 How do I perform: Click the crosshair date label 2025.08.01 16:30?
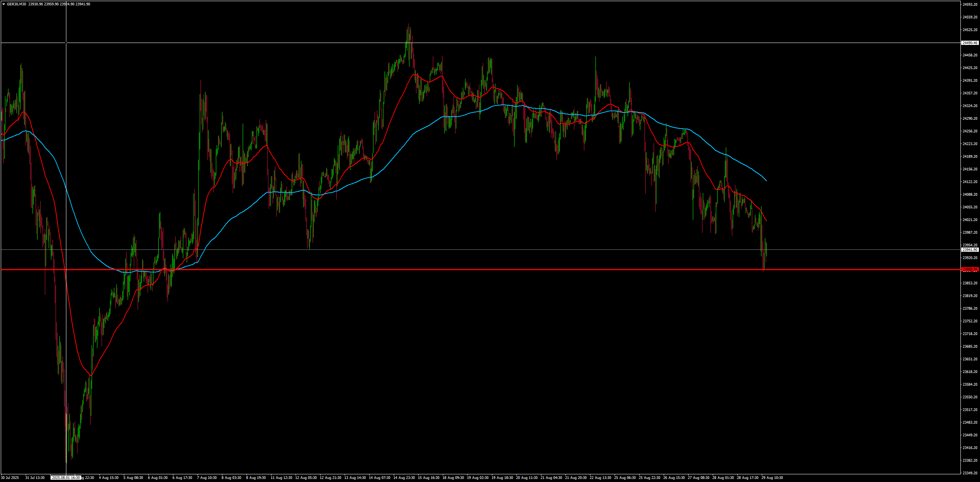[66, 478]
